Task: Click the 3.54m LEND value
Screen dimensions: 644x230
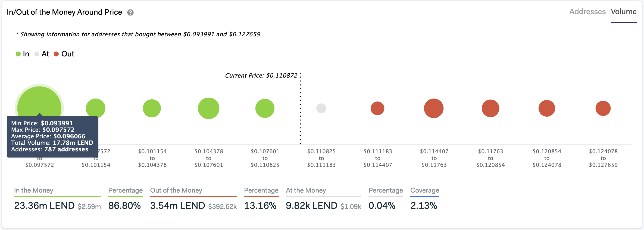Action: [178, 206]
